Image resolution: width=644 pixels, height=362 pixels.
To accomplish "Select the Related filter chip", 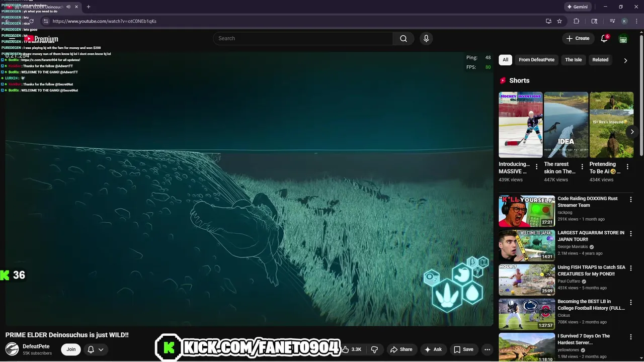I will 600,60.
